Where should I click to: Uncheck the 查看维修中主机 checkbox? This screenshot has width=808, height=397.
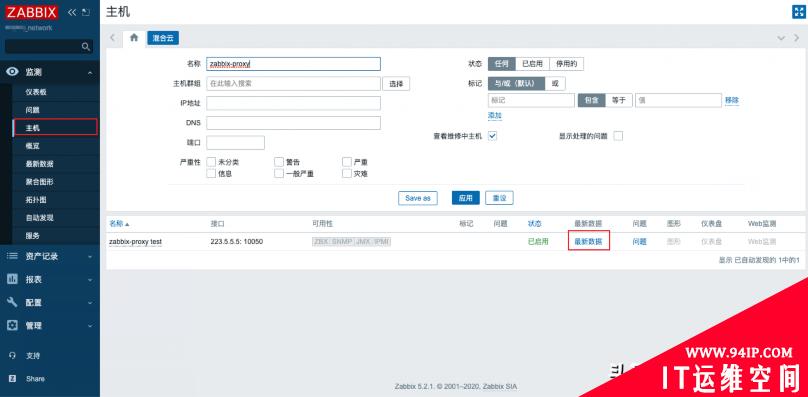click(x=493, y=136)
